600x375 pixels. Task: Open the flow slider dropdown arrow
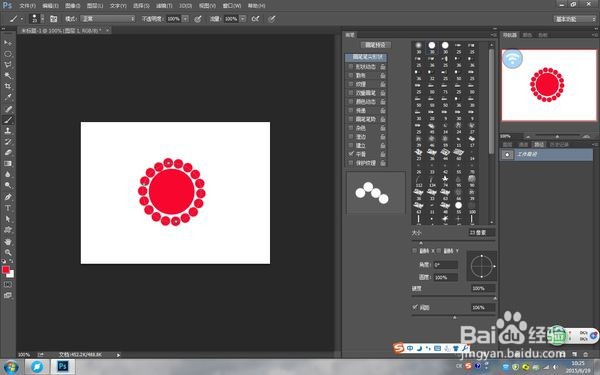[243, 19]
